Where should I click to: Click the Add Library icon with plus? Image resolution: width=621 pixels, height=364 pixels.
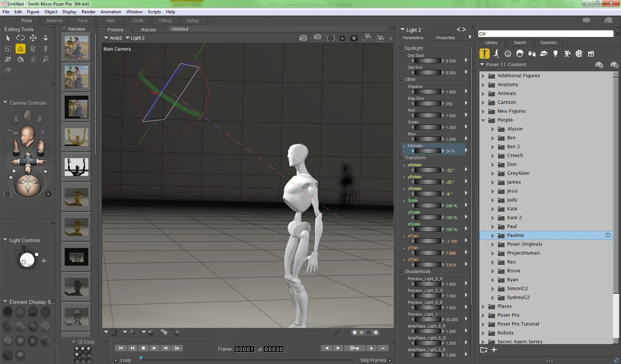[x=599, y=65]
